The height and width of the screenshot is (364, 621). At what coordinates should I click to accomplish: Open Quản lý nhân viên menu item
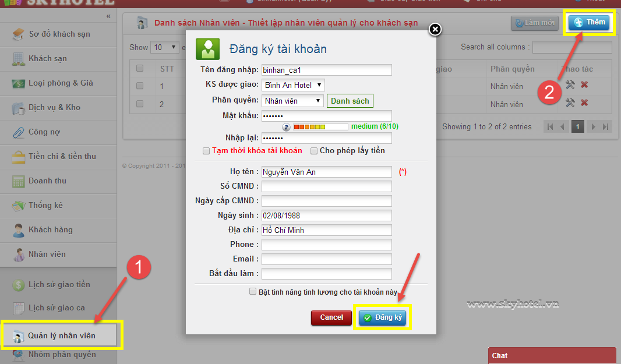click(x=61, y=335)
